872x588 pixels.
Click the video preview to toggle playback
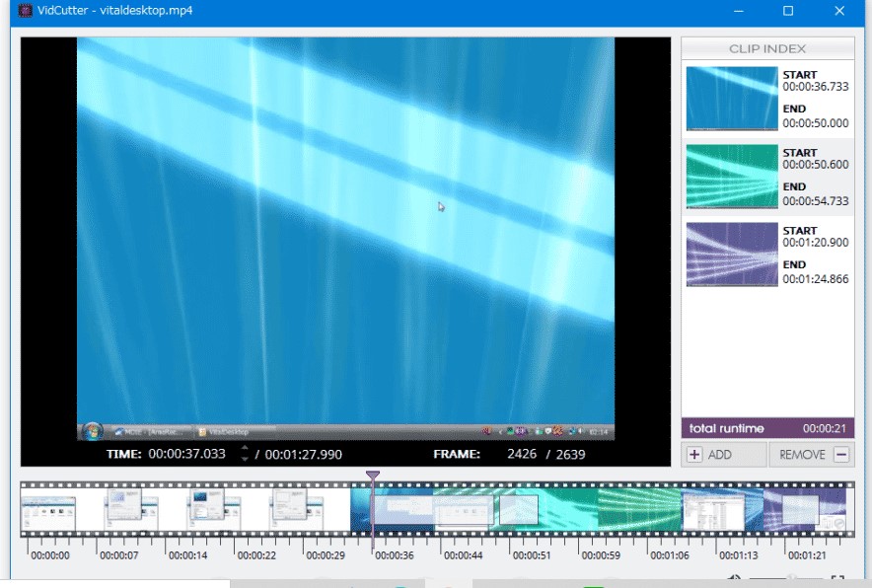pyautogui.click(x=345, y=239)
